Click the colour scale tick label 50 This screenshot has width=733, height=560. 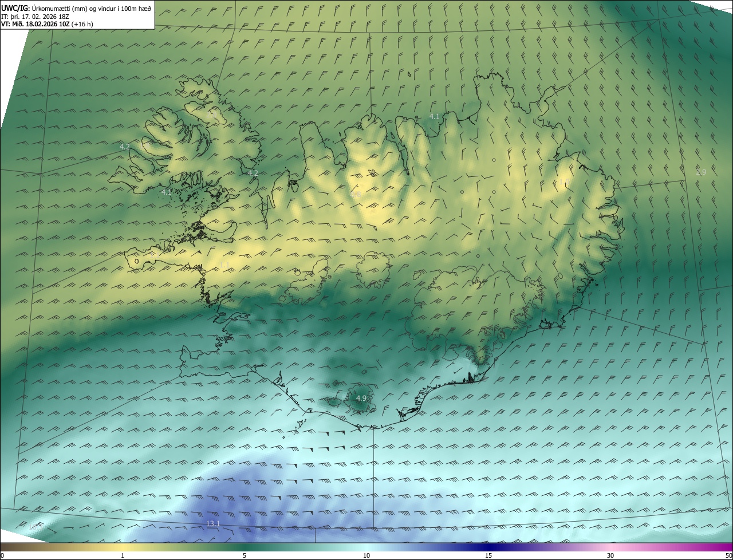coord(728,555)
